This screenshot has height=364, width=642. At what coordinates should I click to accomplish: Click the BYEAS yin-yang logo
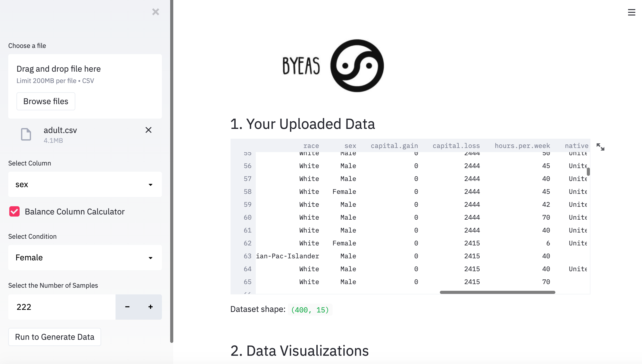357,66
